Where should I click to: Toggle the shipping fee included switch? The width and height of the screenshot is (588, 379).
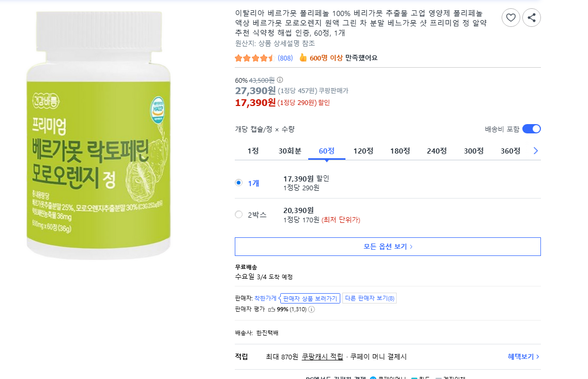click(532, 129)
